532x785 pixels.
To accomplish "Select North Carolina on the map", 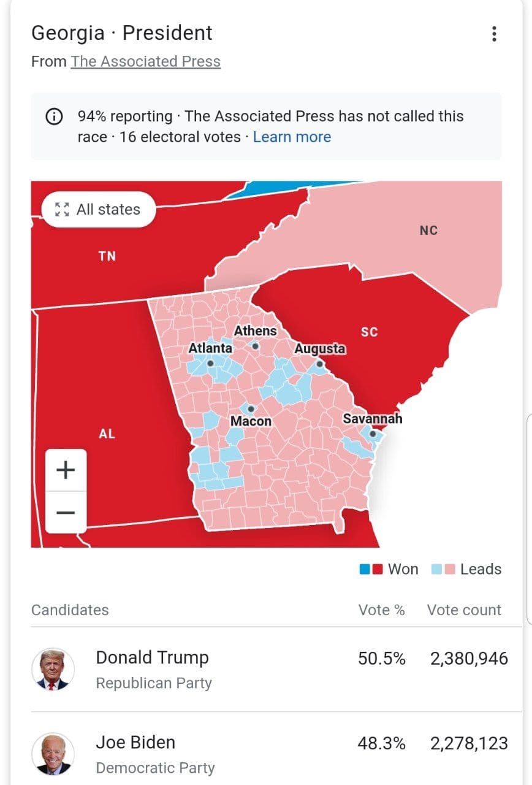I will tap(428, 231).
